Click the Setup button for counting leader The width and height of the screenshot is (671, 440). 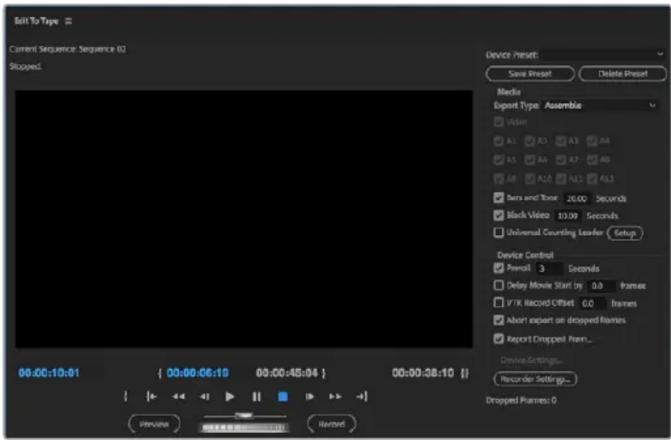point(625,233)
